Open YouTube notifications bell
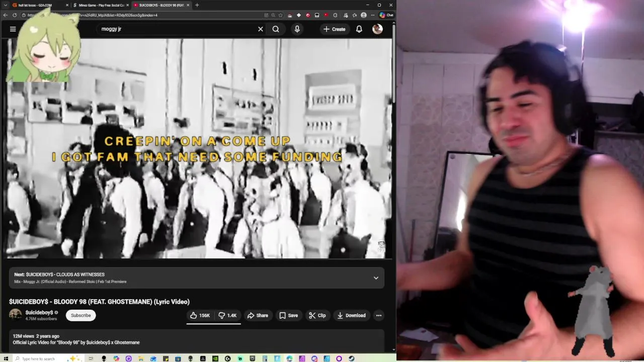The image size is (644, 362). click(359, 29)
